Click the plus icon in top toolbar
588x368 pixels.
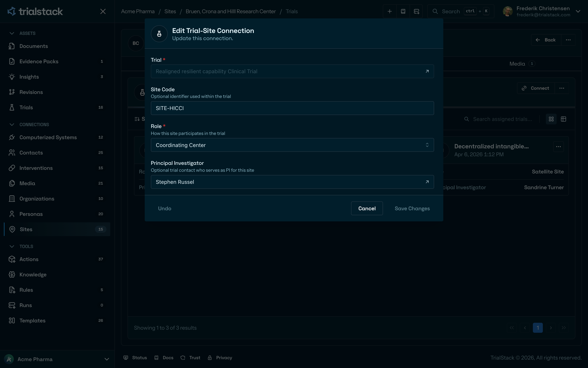390,11
